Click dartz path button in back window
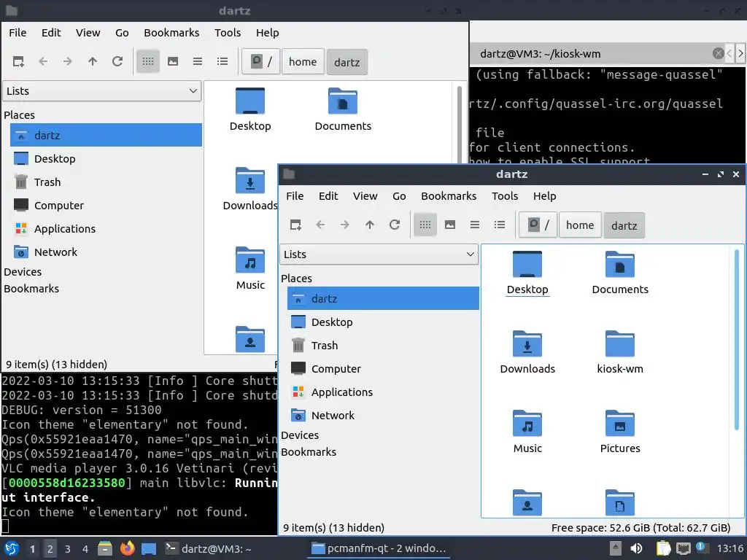The image size is (747, 560). click(347, 62)
